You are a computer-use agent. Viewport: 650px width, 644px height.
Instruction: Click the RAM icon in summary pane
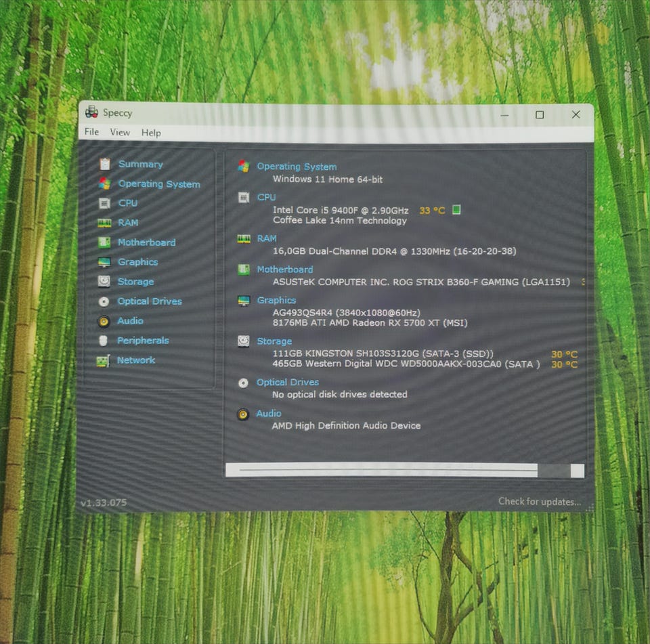pos(244,239)
